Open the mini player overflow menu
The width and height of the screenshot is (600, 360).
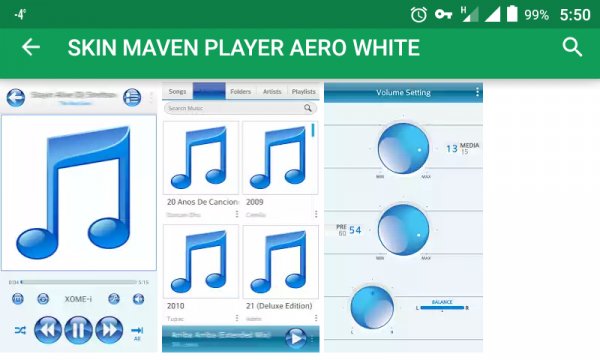pyautogui.click(x=312, y=339)
